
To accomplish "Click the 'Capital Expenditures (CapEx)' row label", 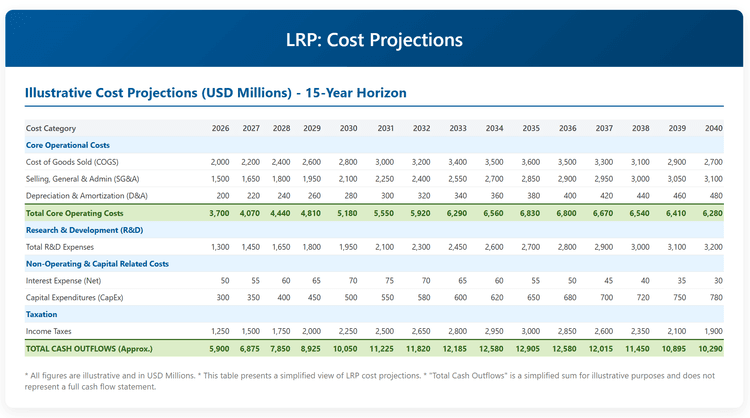I will [x=74, y=297].
